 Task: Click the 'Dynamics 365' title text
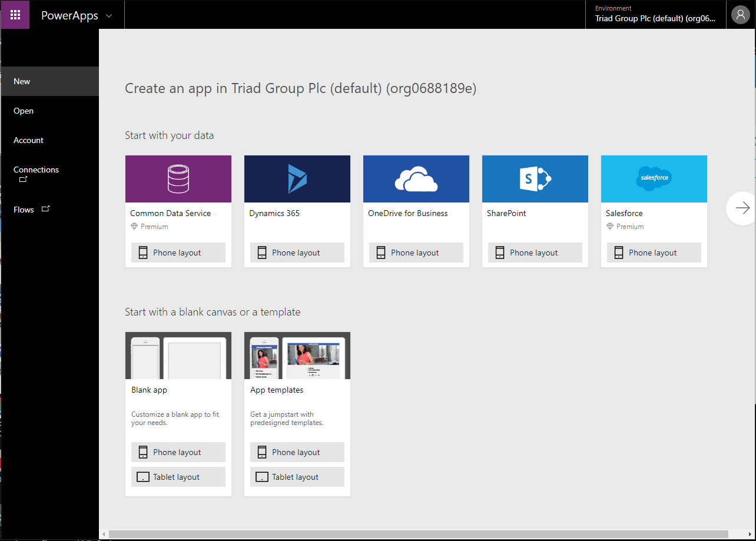point(274,213)
